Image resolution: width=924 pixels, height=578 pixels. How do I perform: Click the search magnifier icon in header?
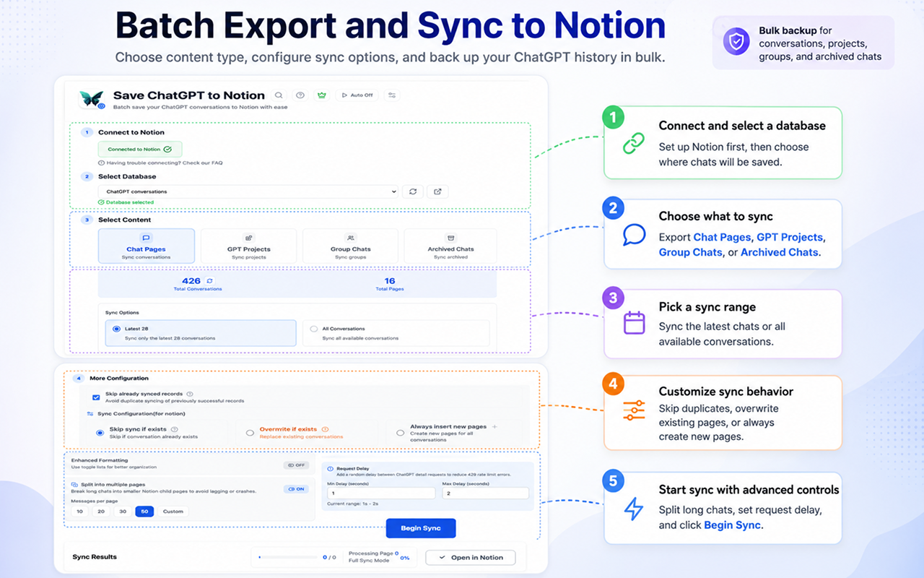coord(279,95)
